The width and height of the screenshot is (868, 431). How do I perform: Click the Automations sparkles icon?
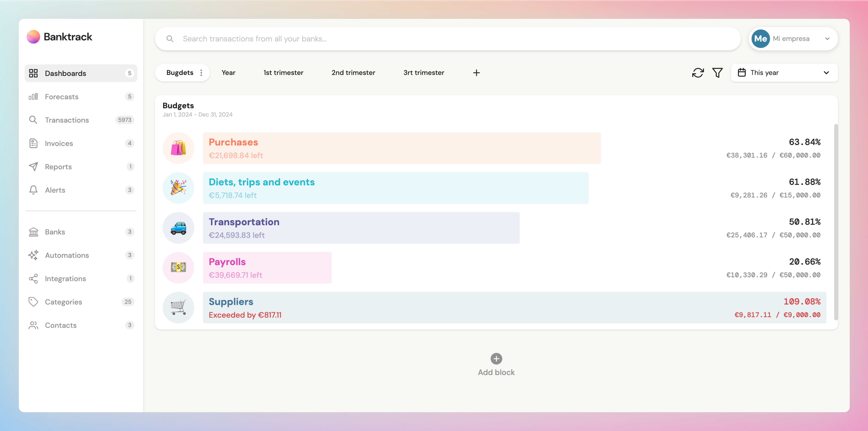click(x=33, y=255)
